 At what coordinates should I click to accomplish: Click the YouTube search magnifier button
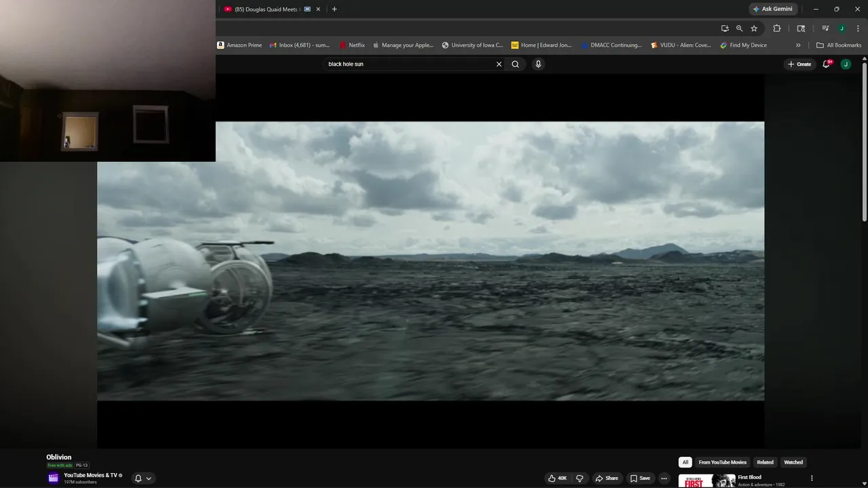515,64
